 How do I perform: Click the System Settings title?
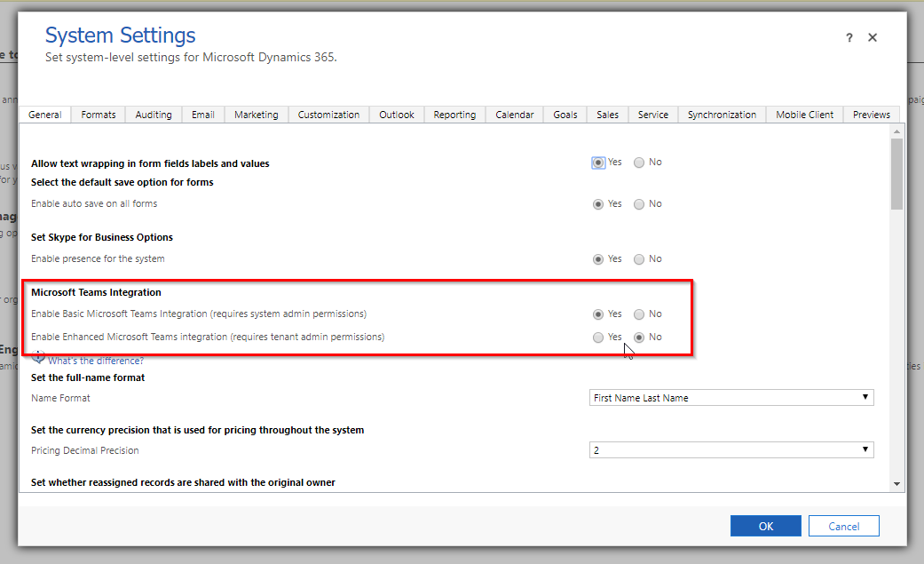click(120, 36)
